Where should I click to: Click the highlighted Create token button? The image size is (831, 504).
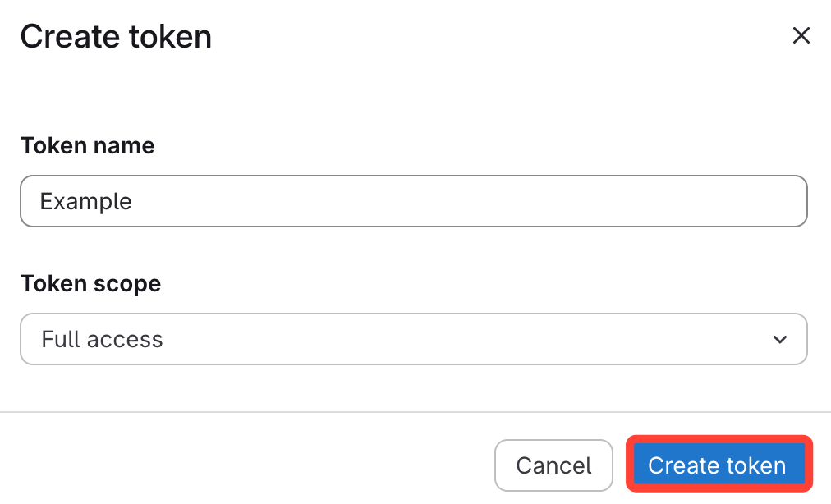pyautogui.click(x=719, y=465)
